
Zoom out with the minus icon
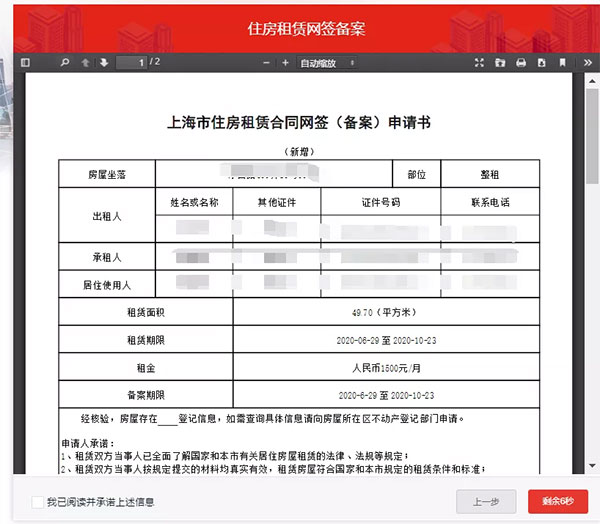click(x=267, y=63)
